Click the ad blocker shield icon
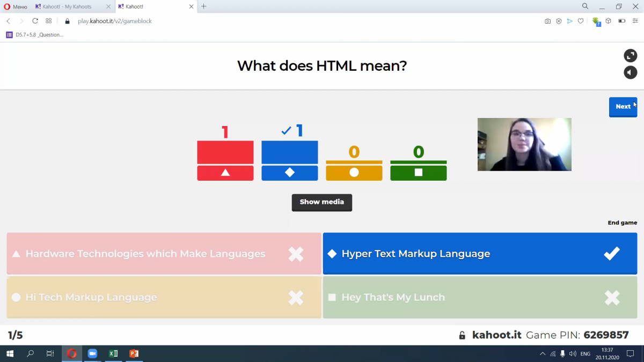The width and height of the screenshot is (644, 362). (x=559, y=21)
